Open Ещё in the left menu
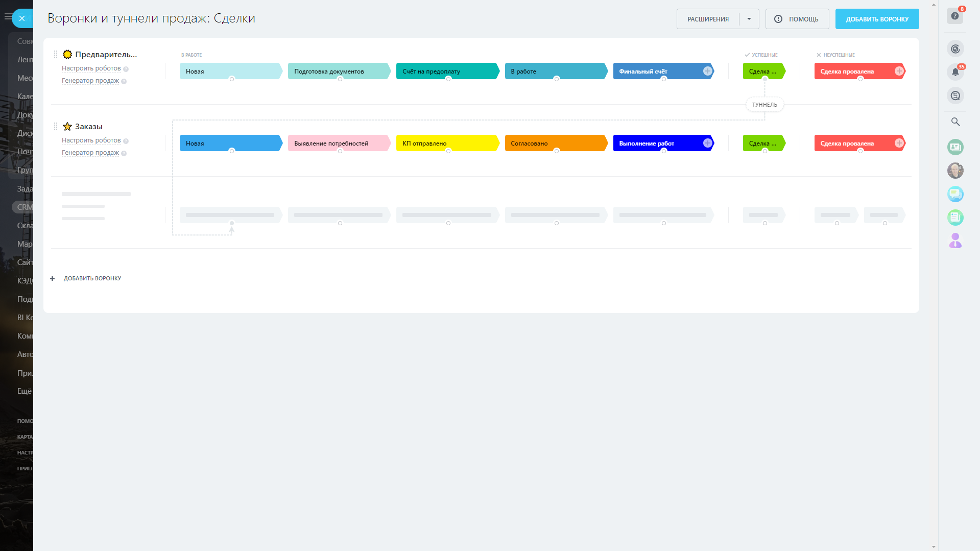Viewport: 980px width, 551px height. [25, 391]
